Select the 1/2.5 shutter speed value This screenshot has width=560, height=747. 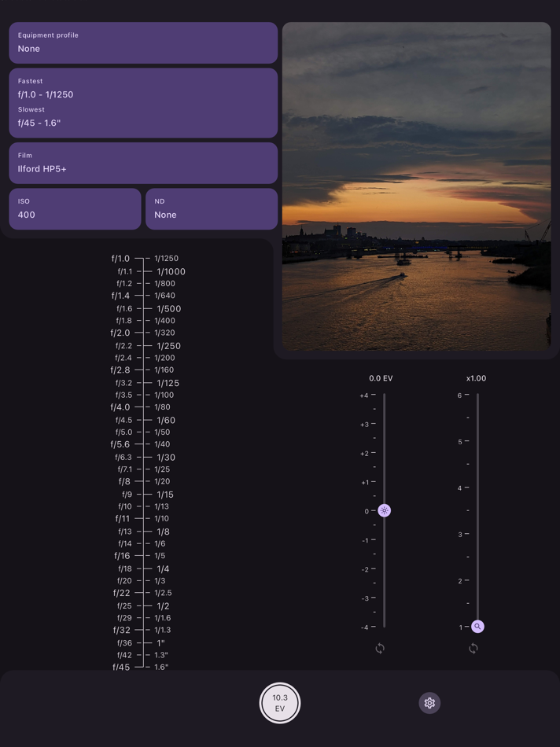coord(163,593)
